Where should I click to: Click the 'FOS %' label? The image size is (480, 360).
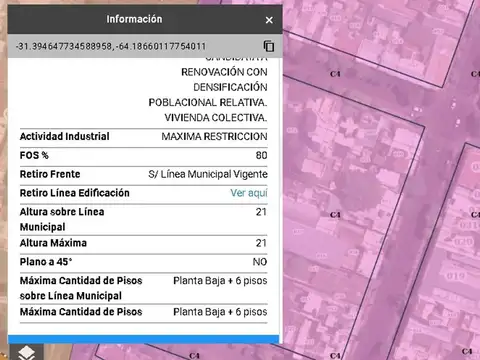[34, 155]
